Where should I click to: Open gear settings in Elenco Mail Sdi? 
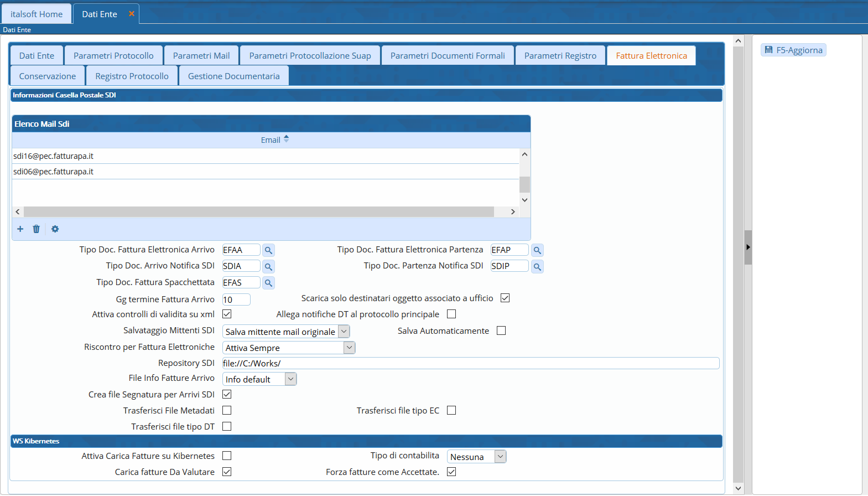coord(55,229)
